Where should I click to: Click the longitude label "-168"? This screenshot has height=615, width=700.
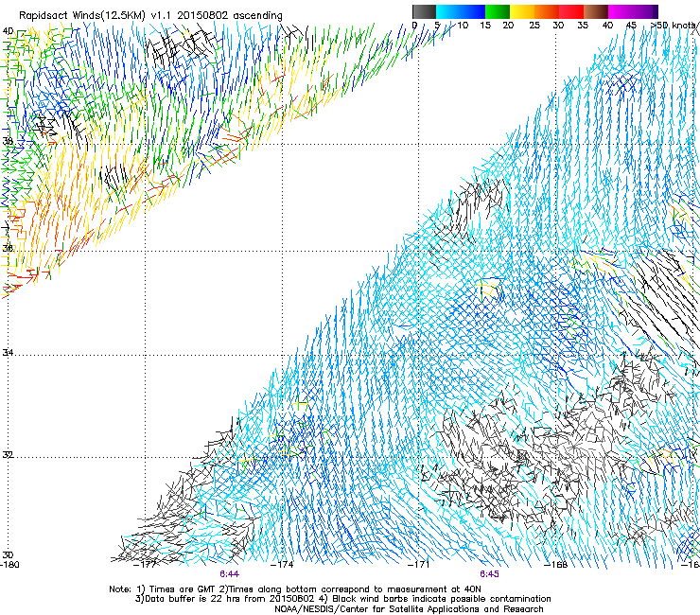(556, 565)
